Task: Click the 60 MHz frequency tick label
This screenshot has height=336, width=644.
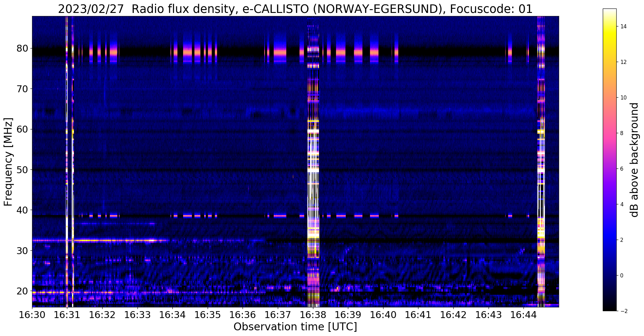Action: pos(22,129)
